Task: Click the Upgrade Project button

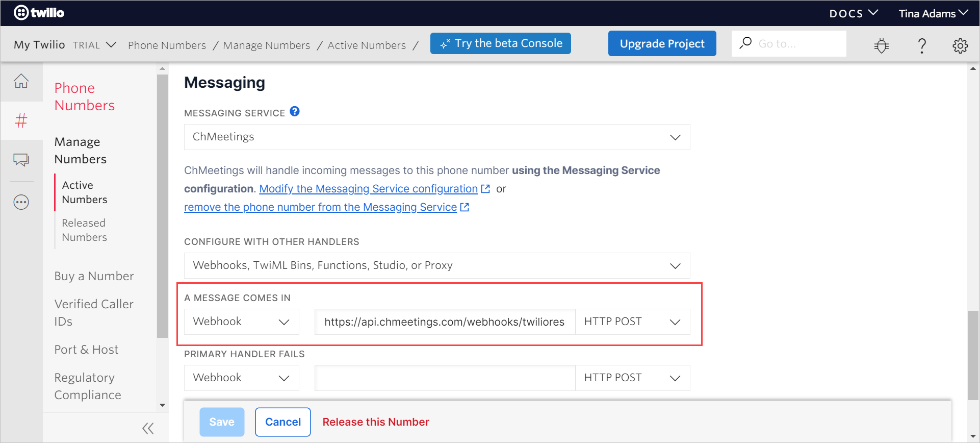Action: [x=662, y=43]
